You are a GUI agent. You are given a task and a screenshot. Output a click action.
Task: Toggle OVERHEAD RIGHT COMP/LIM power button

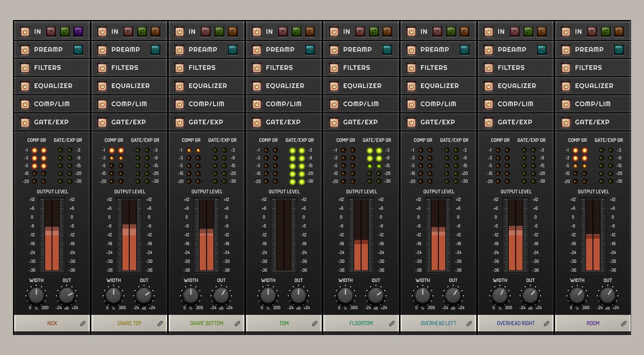coord(489,104)
